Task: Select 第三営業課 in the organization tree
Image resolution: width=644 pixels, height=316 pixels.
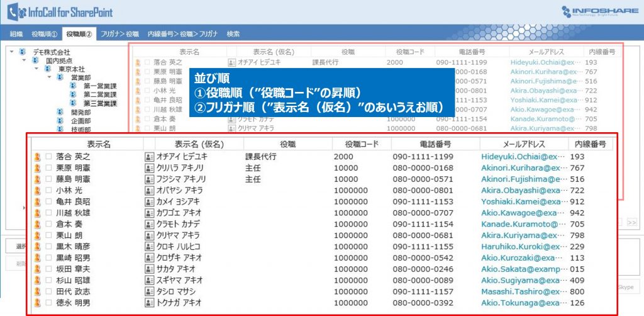Action: [100, 103]
